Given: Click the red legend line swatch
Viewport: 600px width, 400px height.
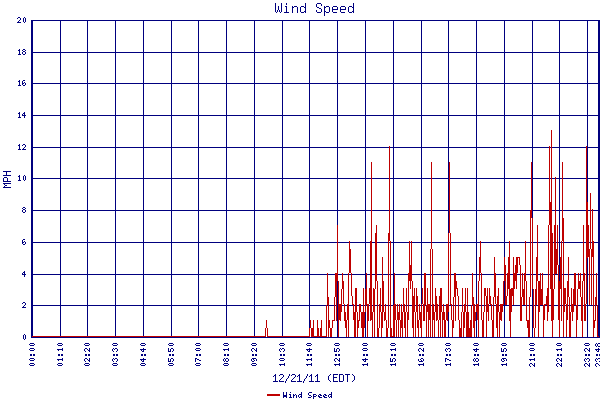Looking at the screenshot, I should 273,395.
